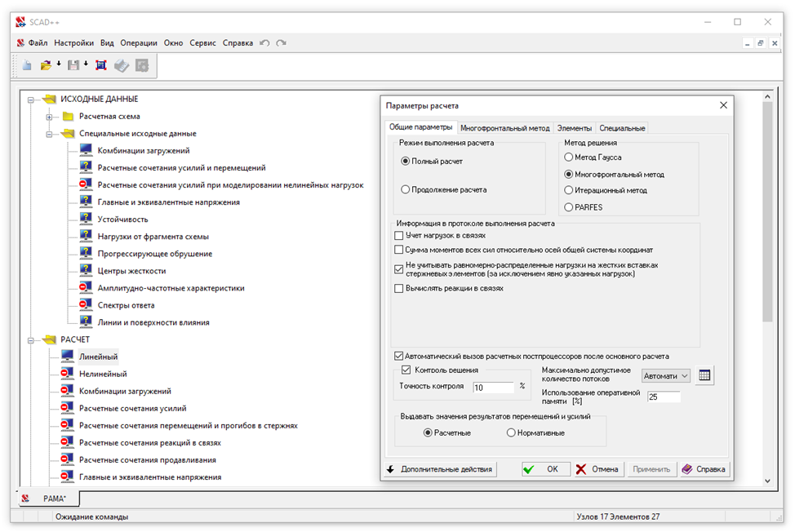This screenshot has height=532, width=795.
Task: Select the Продолжение расчета option
Action: coord(405,189)
